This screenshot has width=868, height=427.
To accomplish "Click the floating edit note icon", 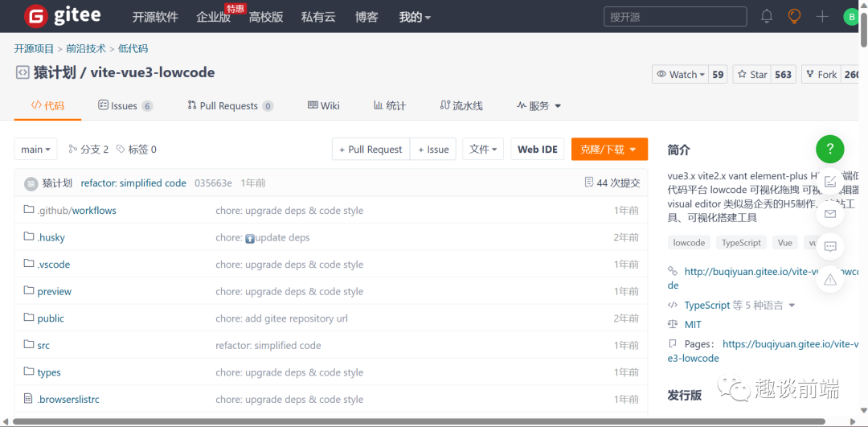I will click(x=829, y=181).
